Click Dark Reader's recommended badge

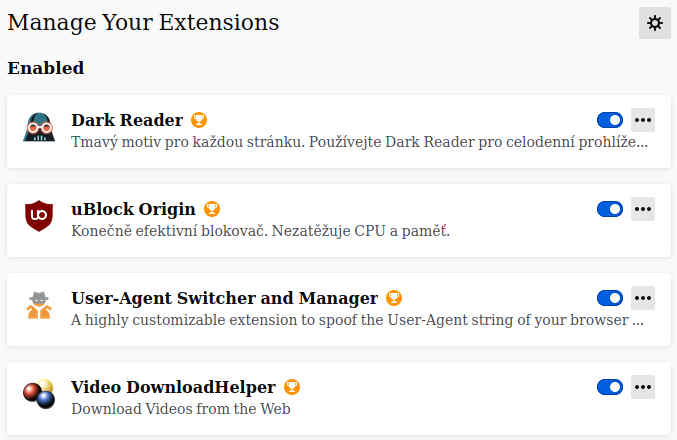point(199,120)
